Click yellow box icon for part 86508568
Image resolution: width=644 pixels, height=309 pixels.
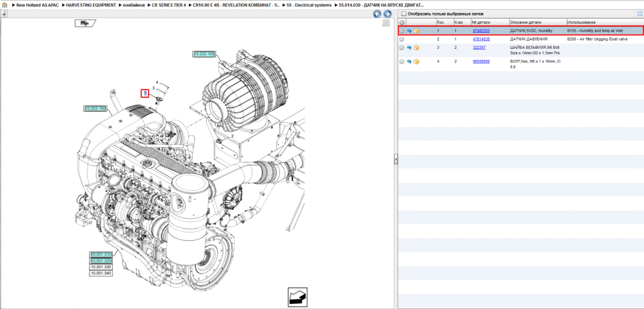point(417,62)
